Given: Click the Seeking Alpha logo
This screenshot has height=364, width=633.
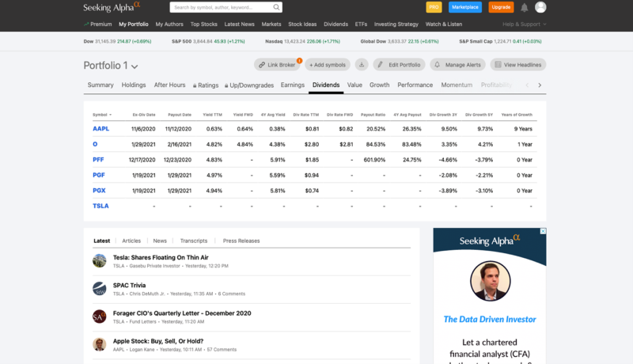Looking at the screenshot, I should pyautogui.click(x=112, y=7).
